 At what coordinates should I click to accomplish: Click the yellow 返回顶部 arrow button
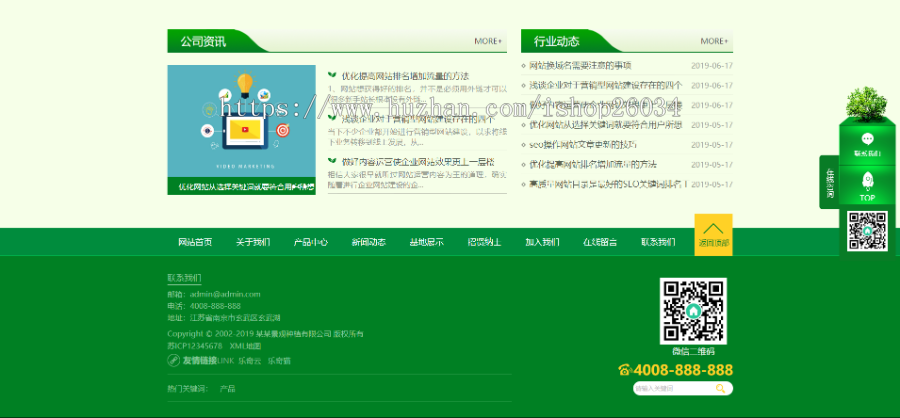[713, 234]
